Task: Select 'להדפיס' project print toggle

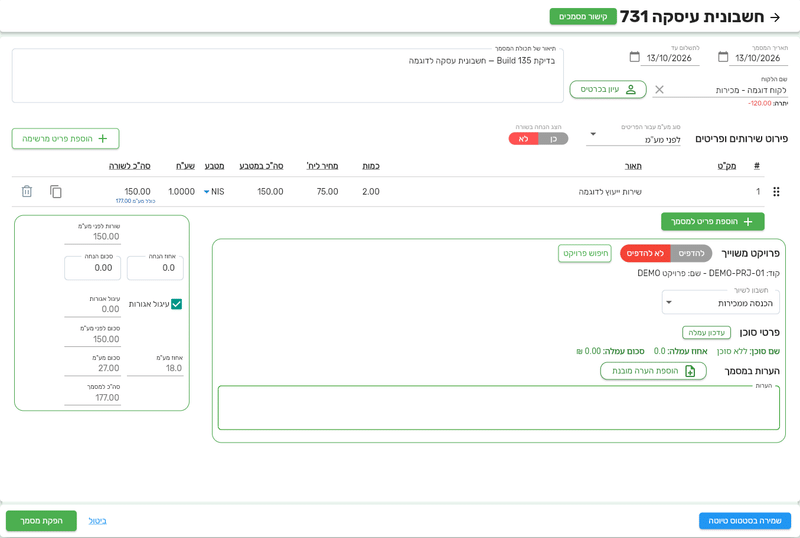Action: click(691, 253)
